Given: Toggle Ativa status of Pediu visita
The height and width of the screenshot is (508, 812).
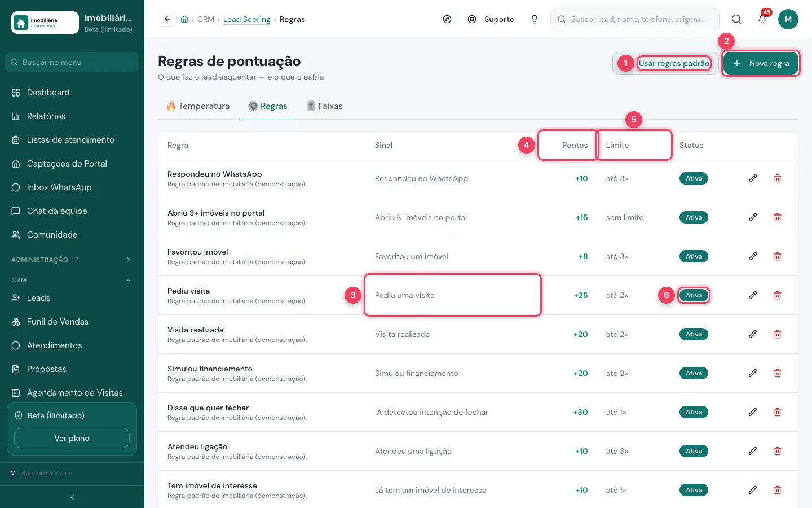Looking at the screenshot, I should (x=694, y=295).
